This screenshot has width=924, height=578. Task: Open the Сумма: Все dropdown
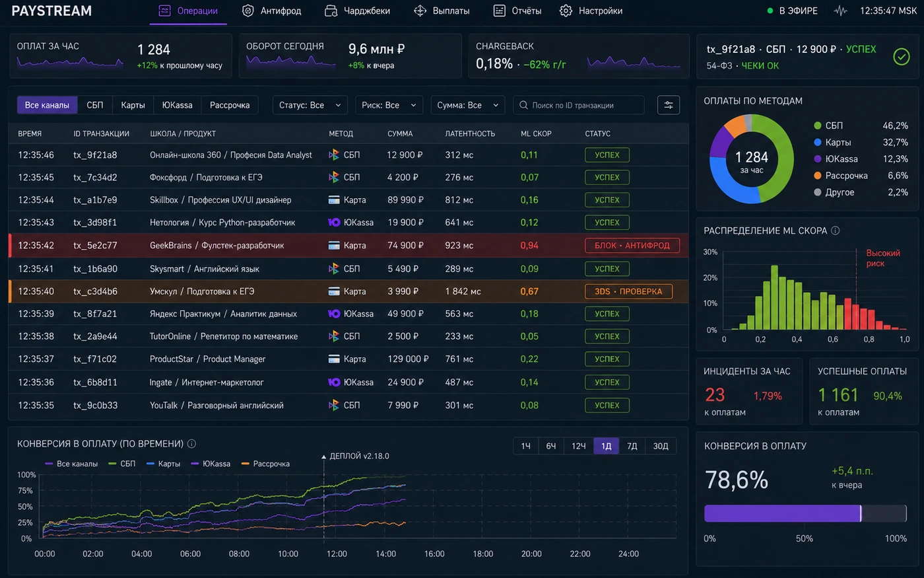click(468, 105)
